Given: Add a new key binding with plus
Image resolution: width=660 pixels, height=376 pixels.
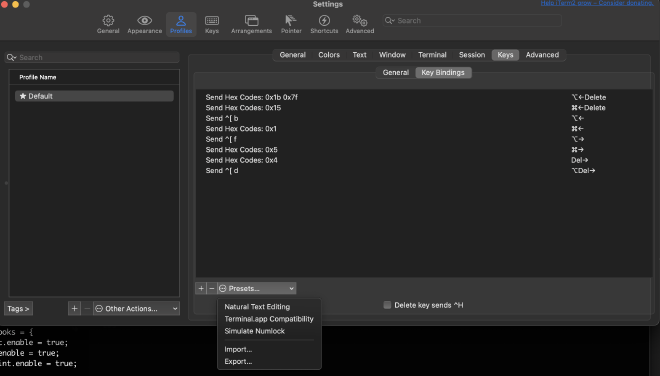Looking at the screenshot, I should coord(201,288).
